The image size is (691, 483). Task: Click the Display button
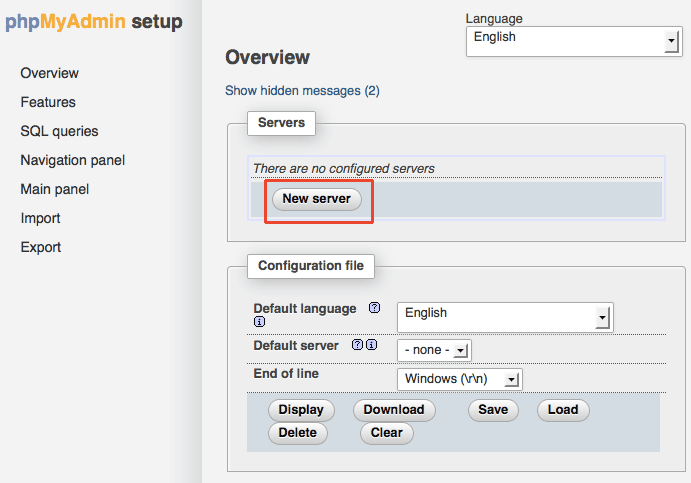click(x=301, y=410)
